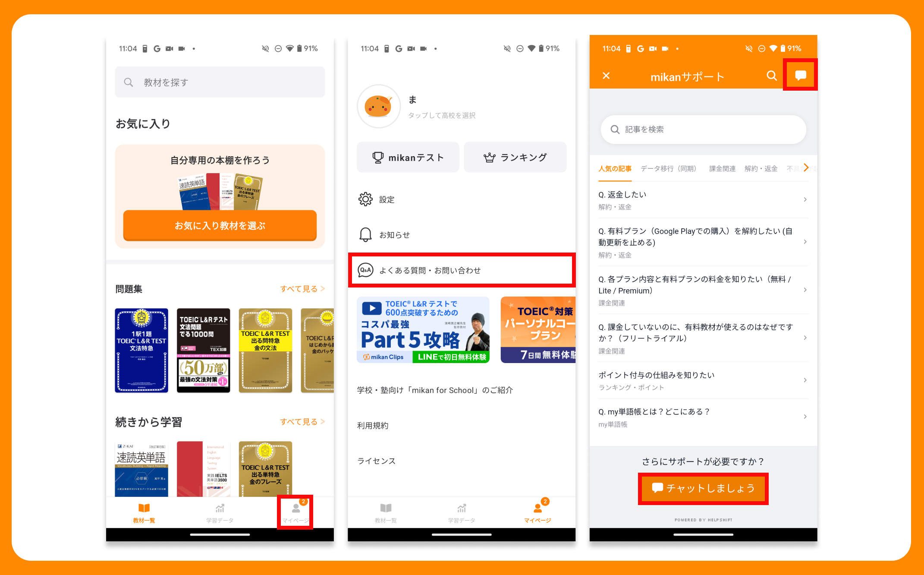
Task: Click the 教材を探す search field
Action: 220,82
